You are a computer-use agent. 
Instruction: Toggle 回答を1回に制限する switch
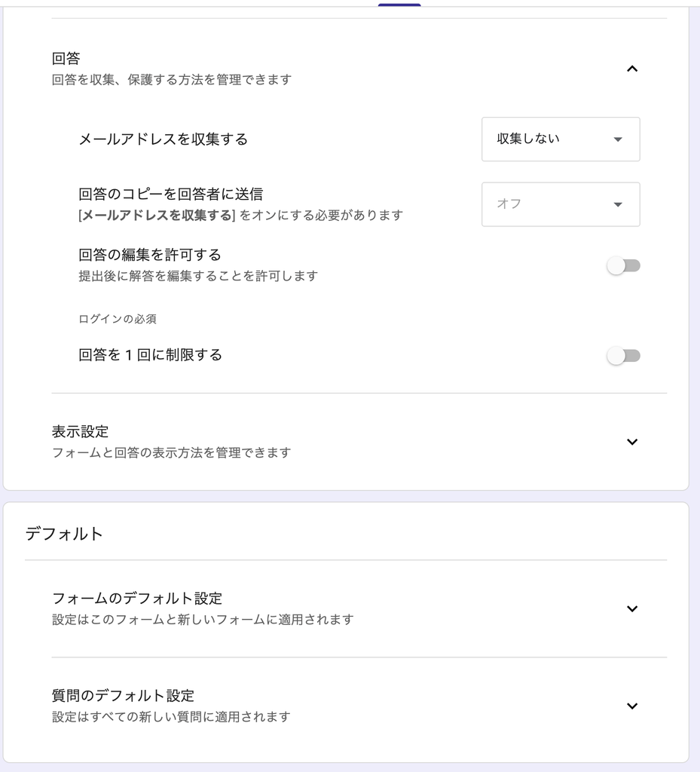[623, 356]
